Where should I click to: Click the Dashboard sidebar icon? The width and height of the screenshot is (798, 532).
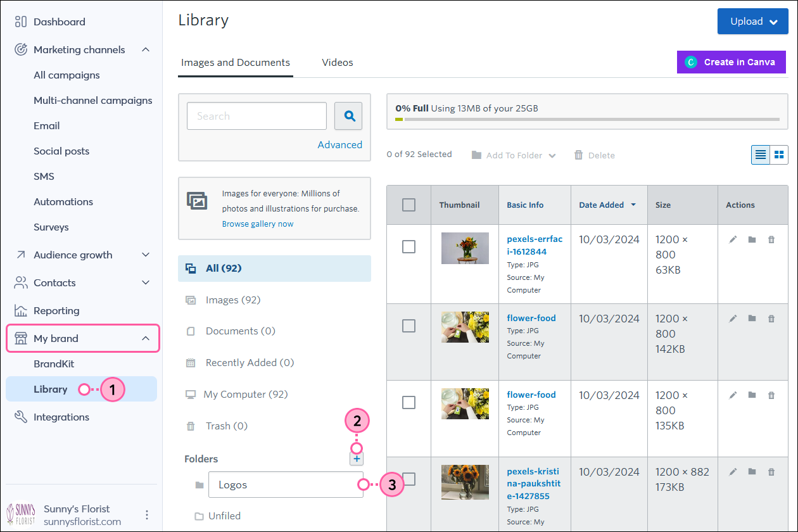click(x=21, y=22)
